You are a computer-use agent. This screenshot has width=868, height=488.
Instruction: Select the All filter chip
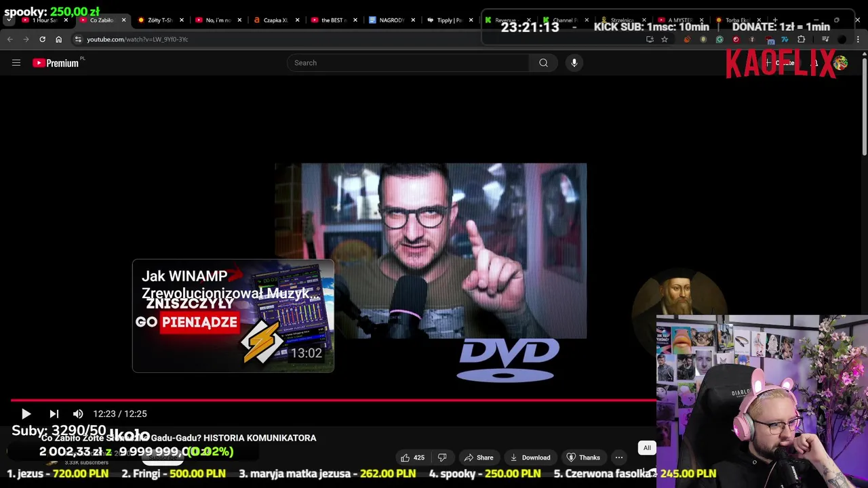click(647, 448)
